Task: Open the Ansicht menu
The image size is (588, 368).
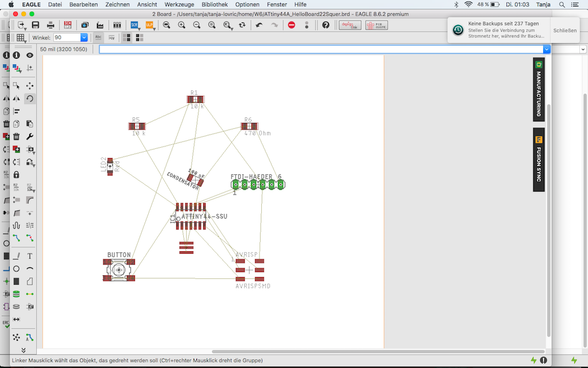Action: [x=147, y=5]
